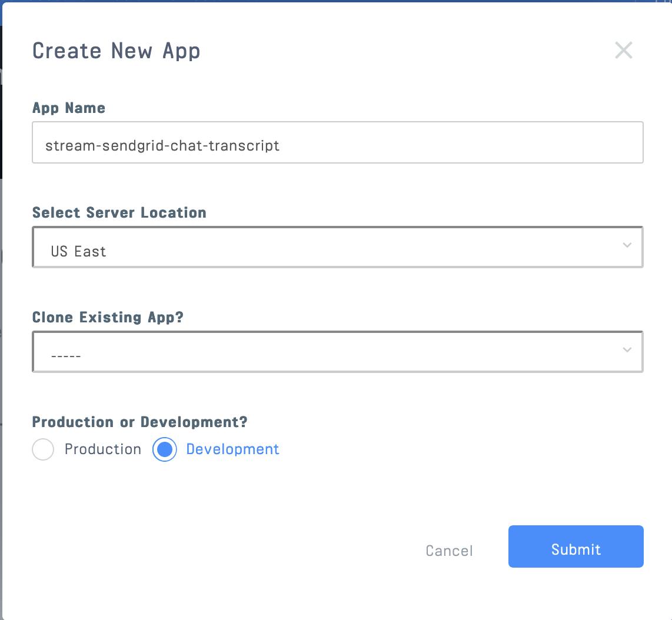This screenshot has height=620, width=672.
Task: Click the App Name input field
Action: tap(338, 142)
